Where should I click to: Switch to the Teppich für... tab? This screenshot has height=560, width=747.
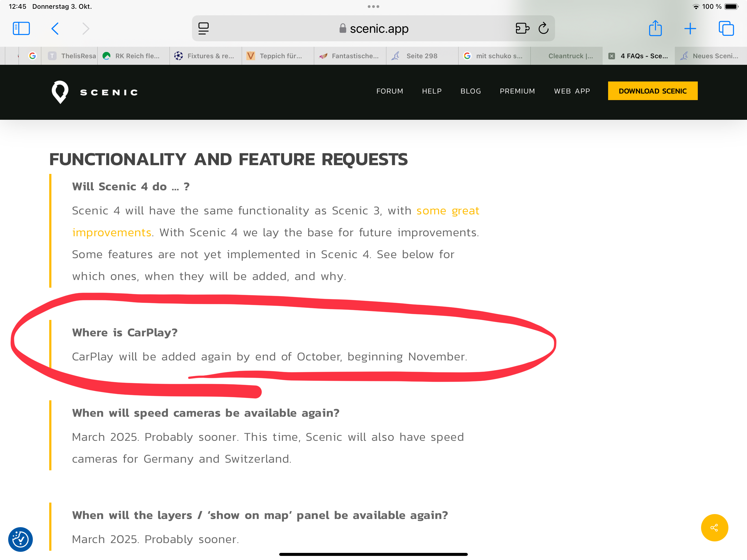click(278, 56)
